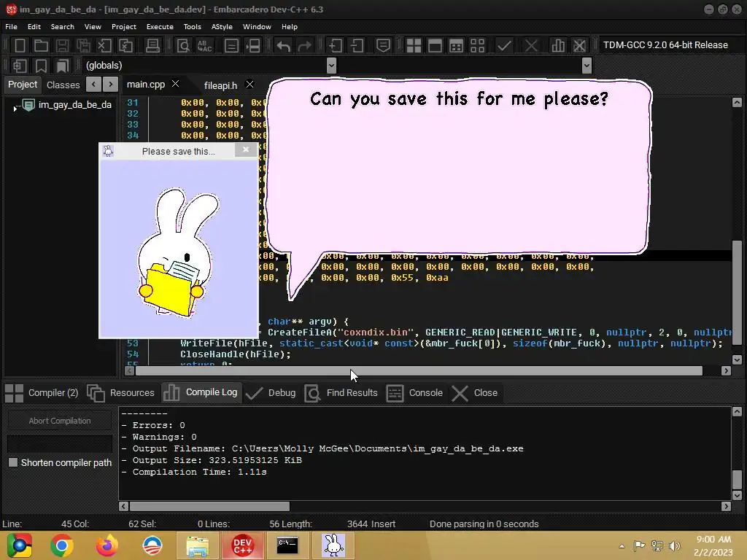
Task: Close the 'Please save this...' bunny window
Action: 246,150
